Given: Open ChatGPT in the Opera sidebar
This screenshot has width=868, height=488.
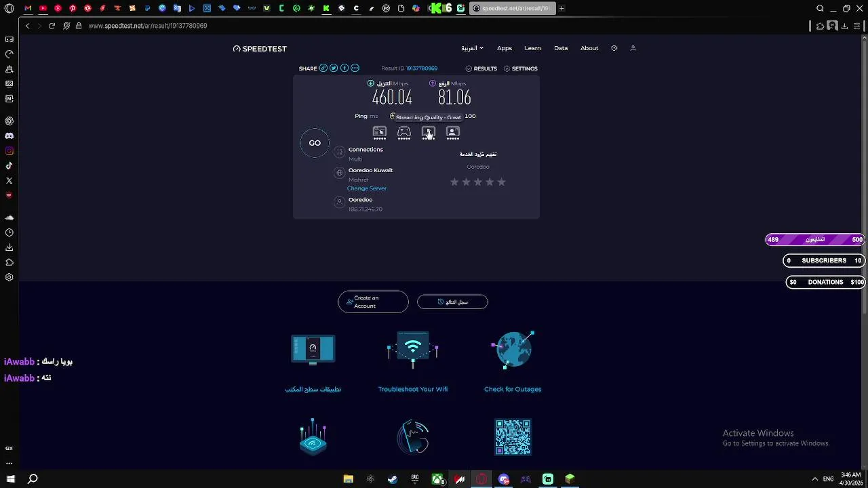Looking at the screenshot, I should click(9, 121).
